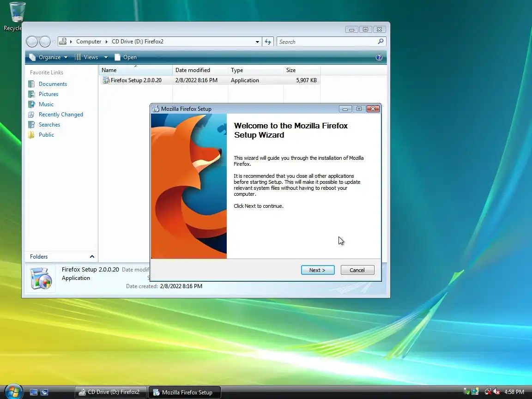Open Music in Favorite Links
The width and height of the screenshot is (532, 399).
(46, 104)
